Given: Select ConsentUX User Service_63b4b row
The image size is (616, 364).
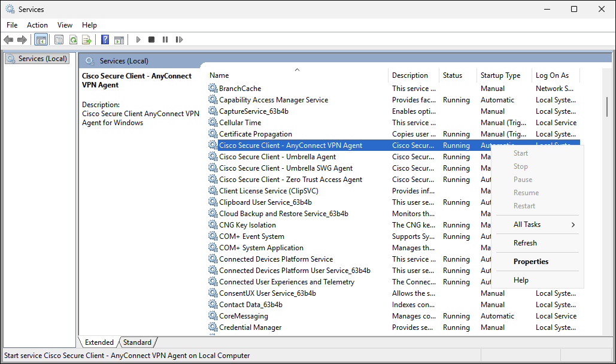Looking at the screenshot, I should [394, 293].
